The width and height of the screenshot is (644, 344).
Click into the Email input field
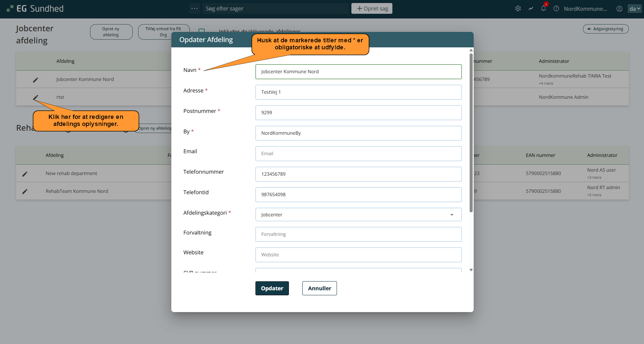point(358,154)
